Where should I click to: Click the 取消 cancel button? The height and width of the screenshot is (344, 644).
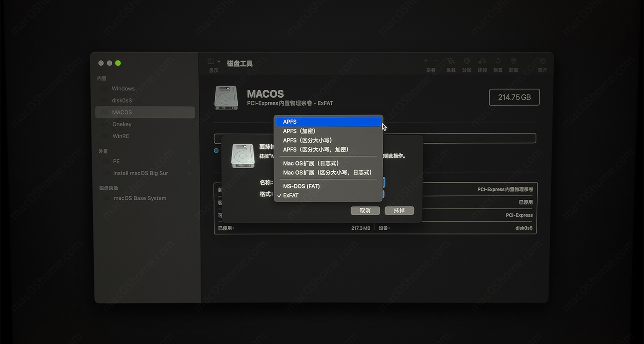[x=365, y=210]
